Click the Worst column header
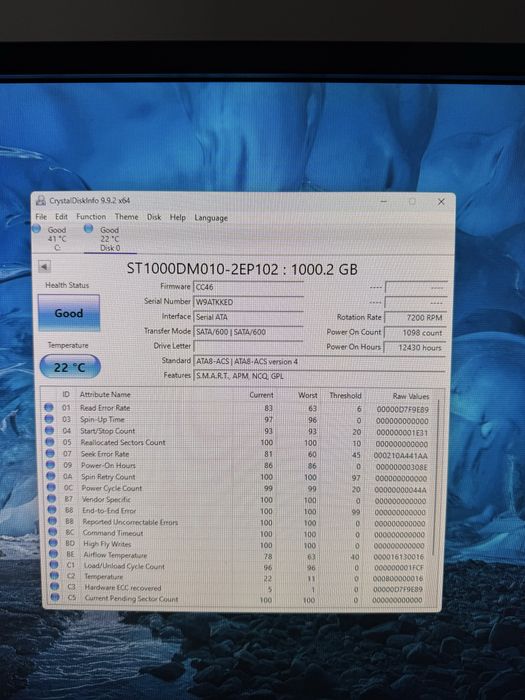Image resolution: width=525 pixels, height=700 pixels. tap(308, 395)
